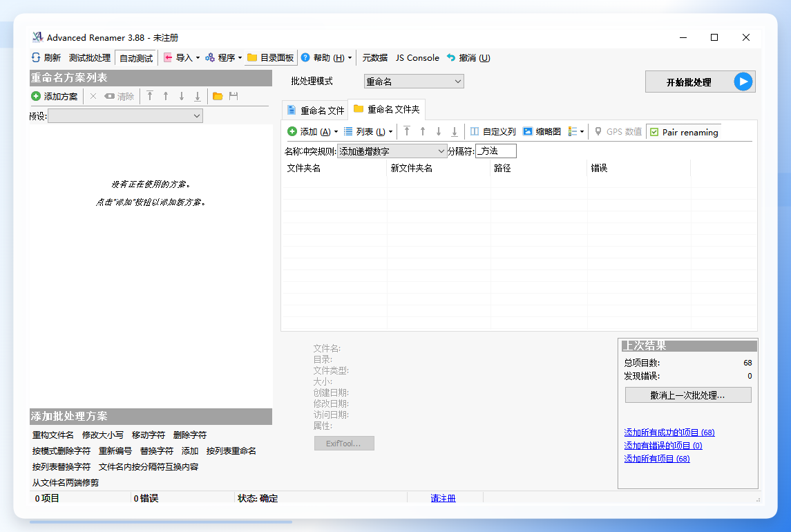The height and width of the screenshot is (532, 791).
Task: Click 清除 clear methods button
Action: pos(119,96)
